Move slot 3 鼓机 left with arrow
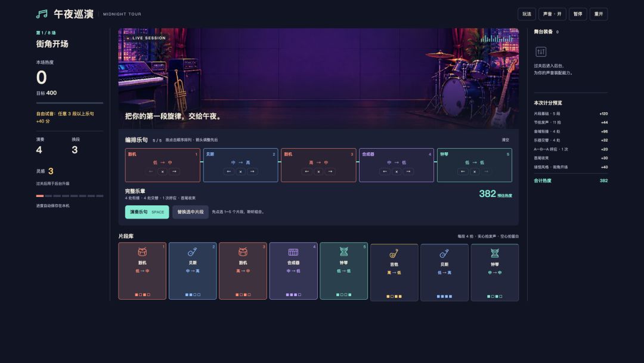The height and width of the screenshot is (363, 644). [307, 171]
